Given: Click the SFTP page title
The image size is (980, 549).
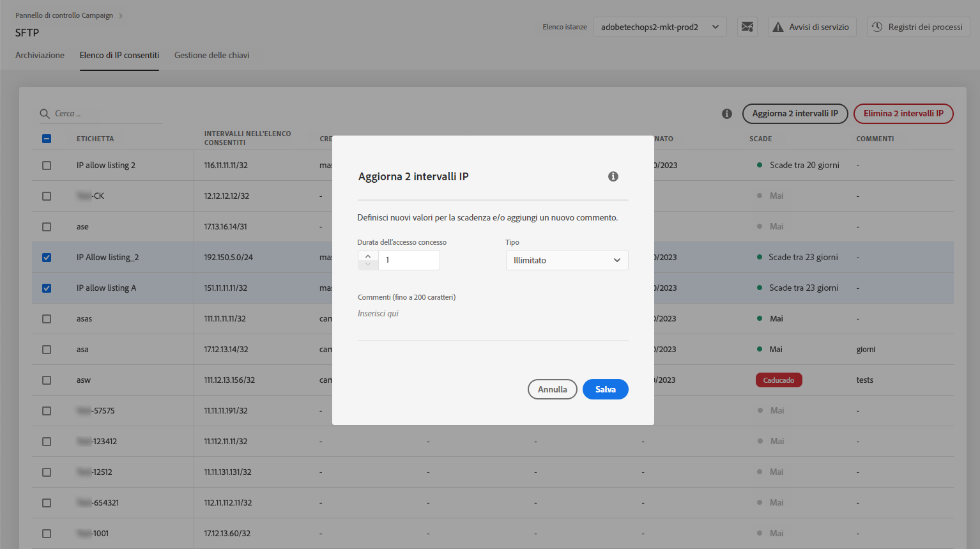Looking at the screenshot, I should [27, 33].
